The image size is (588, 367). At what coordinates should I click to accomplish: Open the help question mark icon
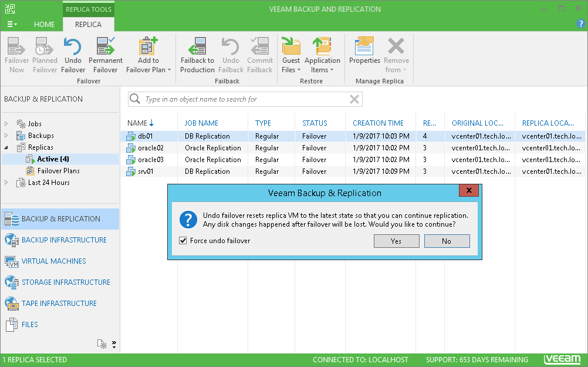[580, 23]
